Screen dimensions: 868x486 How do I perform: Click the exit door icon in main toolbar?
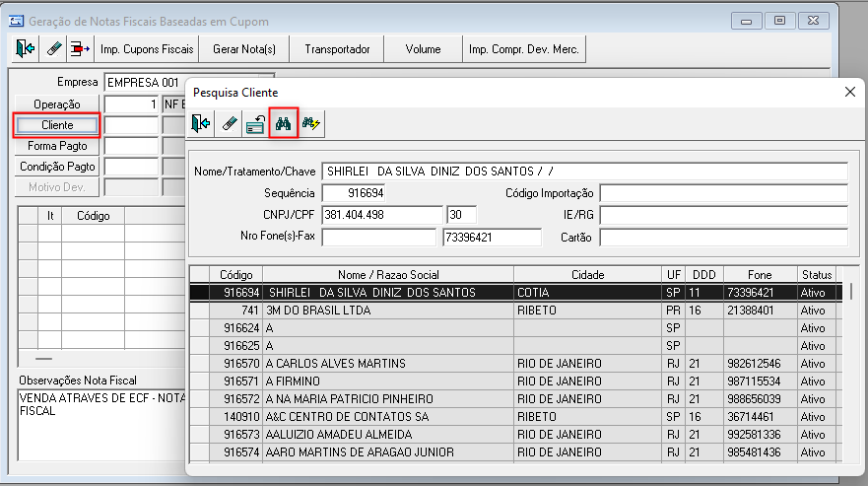(x=26, y=48)
